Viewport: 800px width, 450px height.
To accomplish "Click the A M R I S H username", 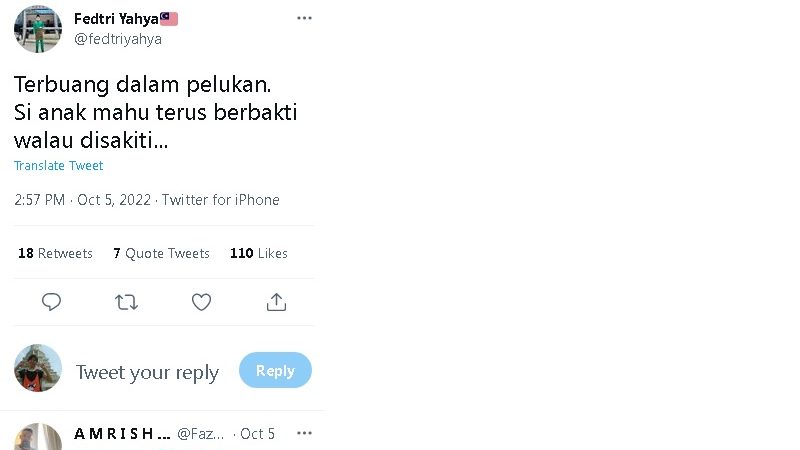I will click(x=121, y=434).
